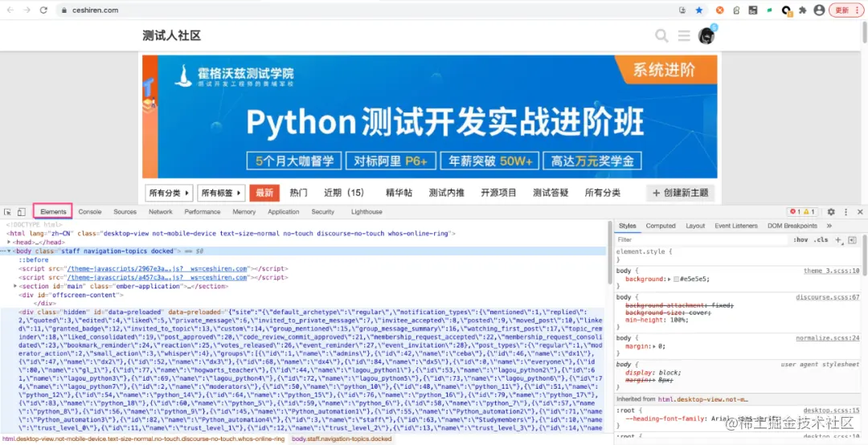The image size is (868, 445).
Task: Open the Chrome profile avatar icon
Action: click(x=819, y=10)
